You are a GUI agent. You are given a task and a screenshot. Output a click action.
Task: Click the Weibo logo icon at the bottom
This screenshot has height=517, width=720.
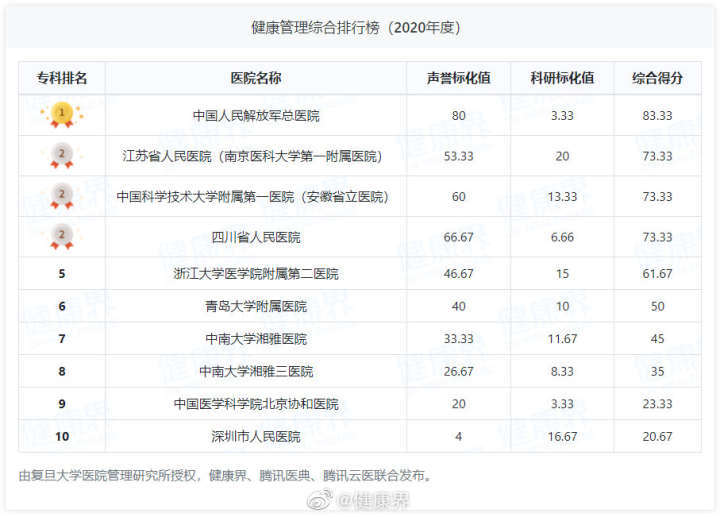pos(320,500)
